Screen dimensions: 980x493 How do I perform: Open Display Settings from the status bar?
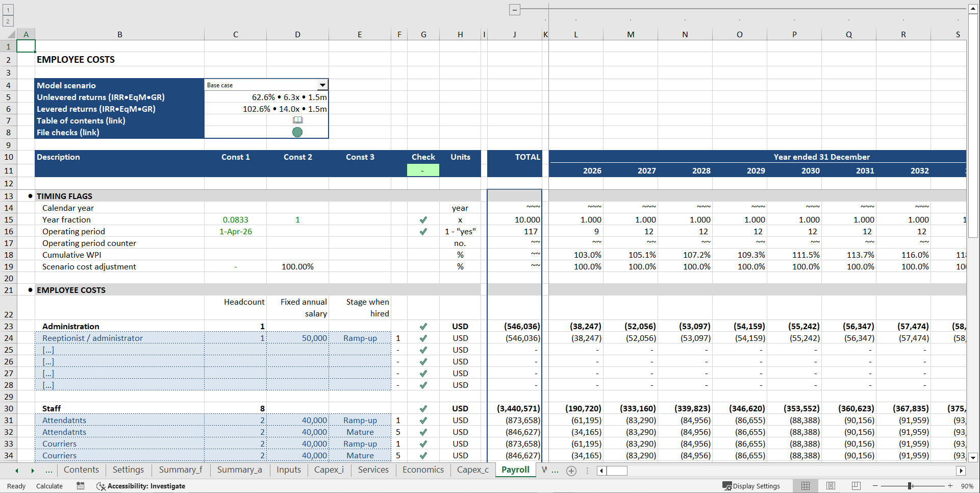click(x=752, y=486)
